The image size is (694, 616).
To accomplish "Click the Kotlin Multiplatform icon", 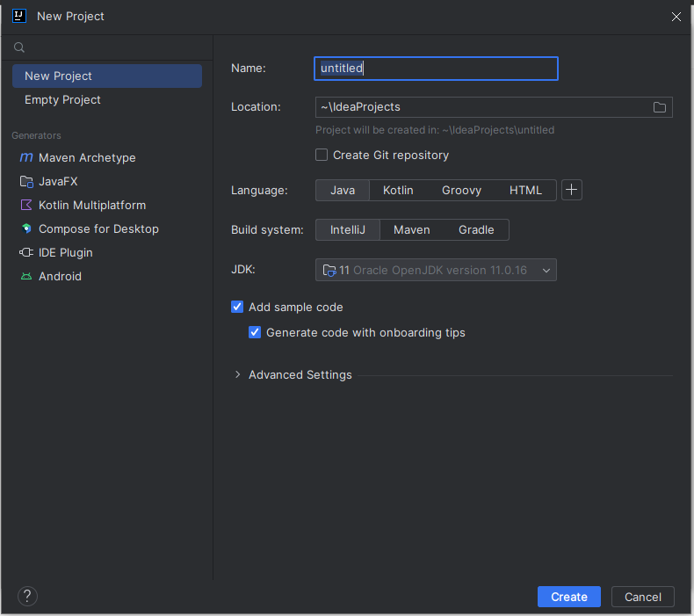I will pos(26,205).
